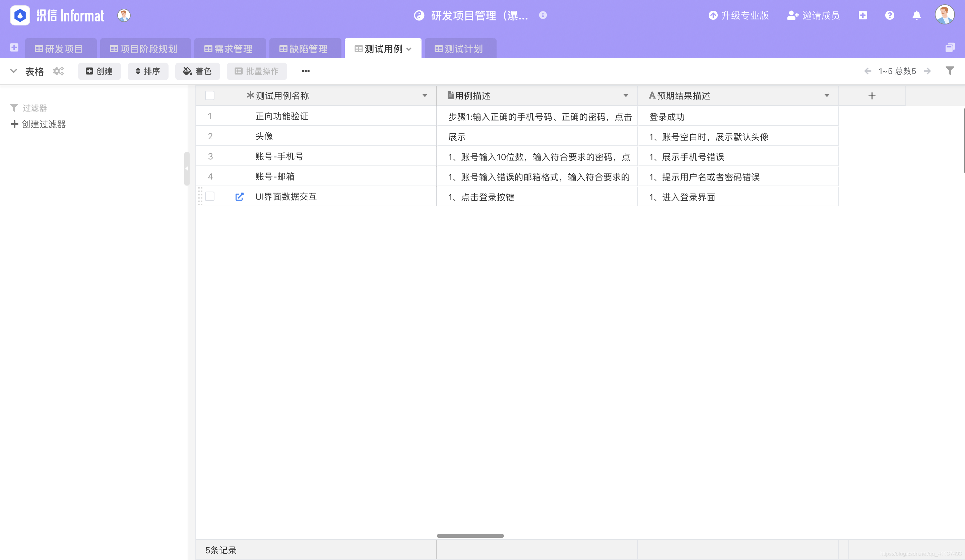
Task: Go to previous page arrow
Action: point(868,71)
